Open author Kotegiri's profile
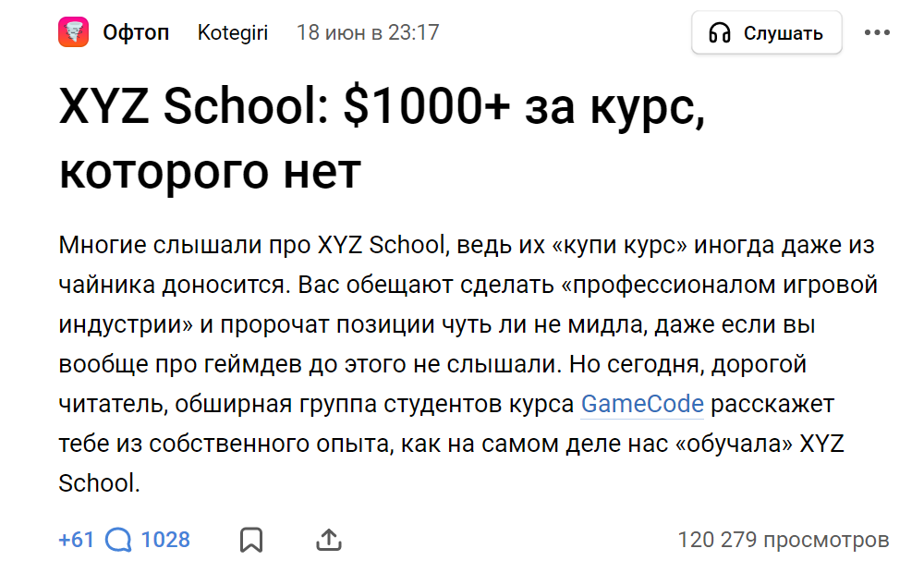 click(232, 33)
